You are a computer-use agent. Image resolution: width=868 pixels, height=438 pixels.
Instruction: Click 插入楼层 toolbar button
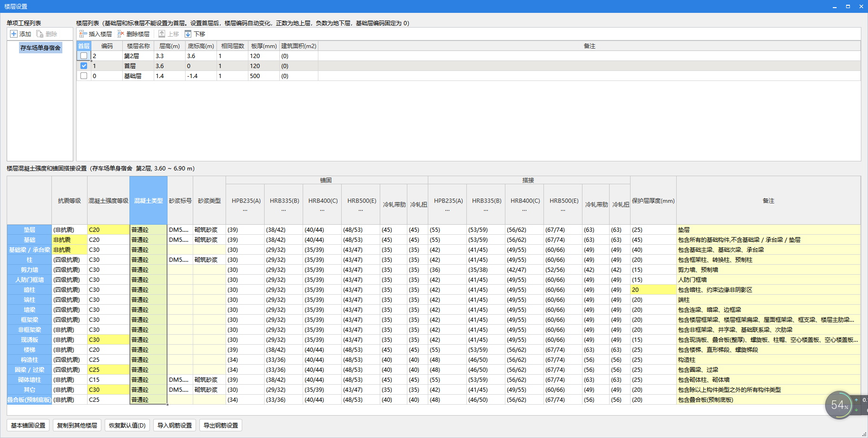[x=96, y=34]
